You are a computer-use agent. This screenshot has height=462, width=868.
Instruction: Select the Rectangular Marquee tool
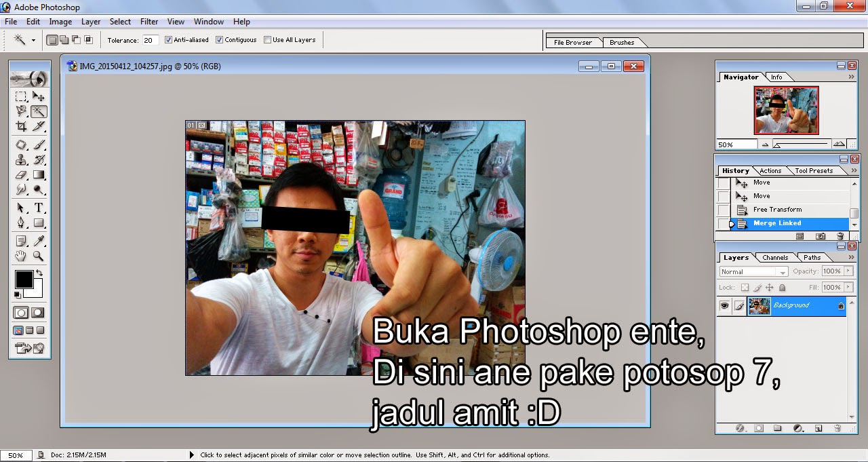coord(21,97)
